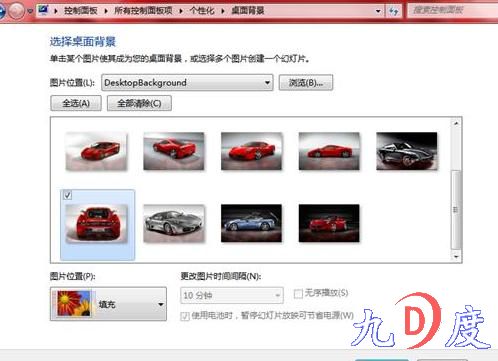Viewport: 498px width, 361px height.
Task: Click scrollbar down arrow in wallpaper list
Action: (456, 256)
